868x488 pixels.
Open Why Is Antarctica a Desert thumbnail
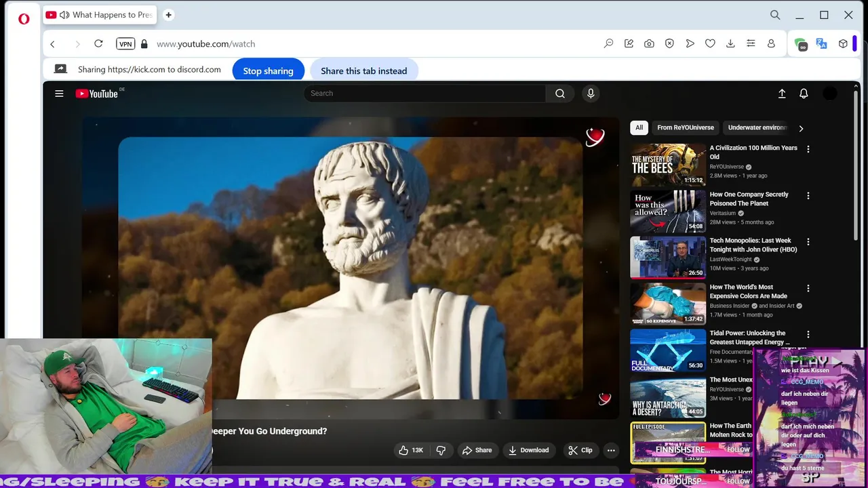(x=668, y=396)
